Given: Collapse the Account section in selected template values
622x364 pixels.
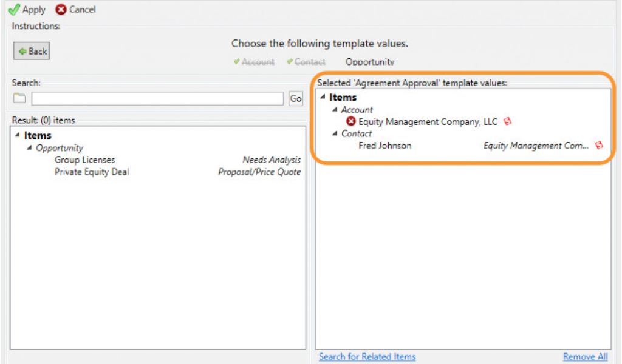Looking at the screenshot, I should coord(336,110).
